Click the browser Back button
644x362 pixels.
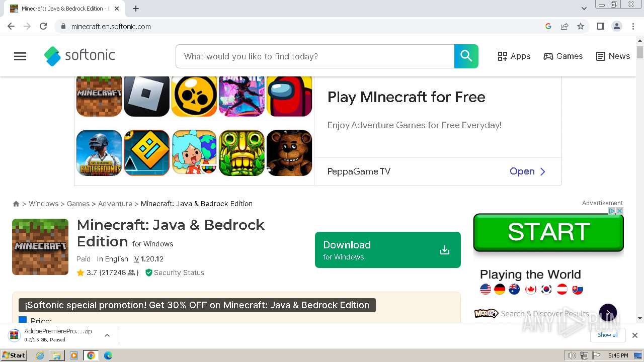(11, 26)
